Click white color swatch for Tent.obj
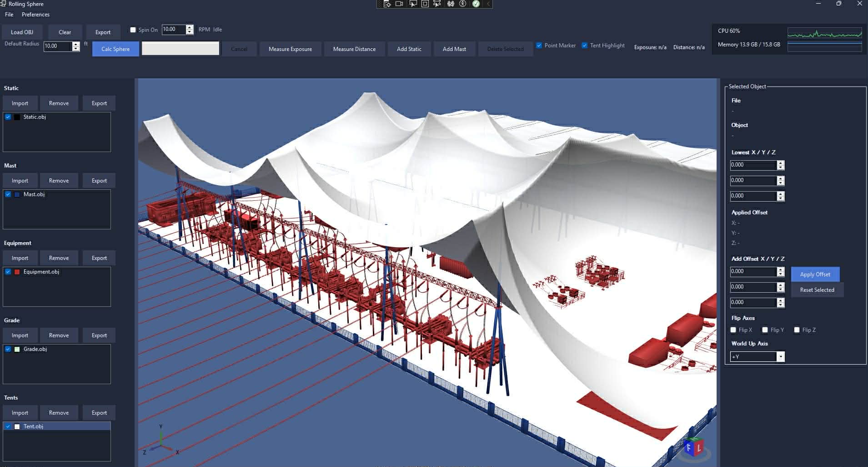Viewport: 868px width, 467px height. coord(17,426)
